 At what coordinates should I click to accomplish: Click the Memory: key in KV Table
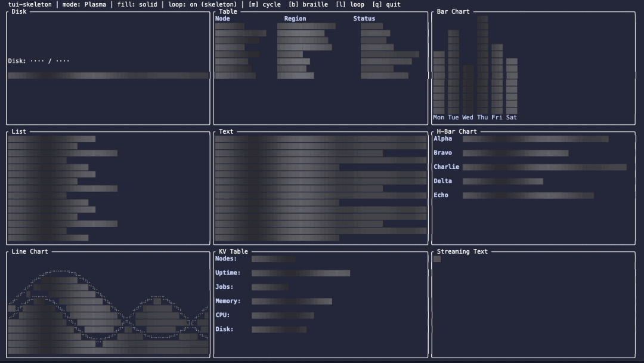228,301
